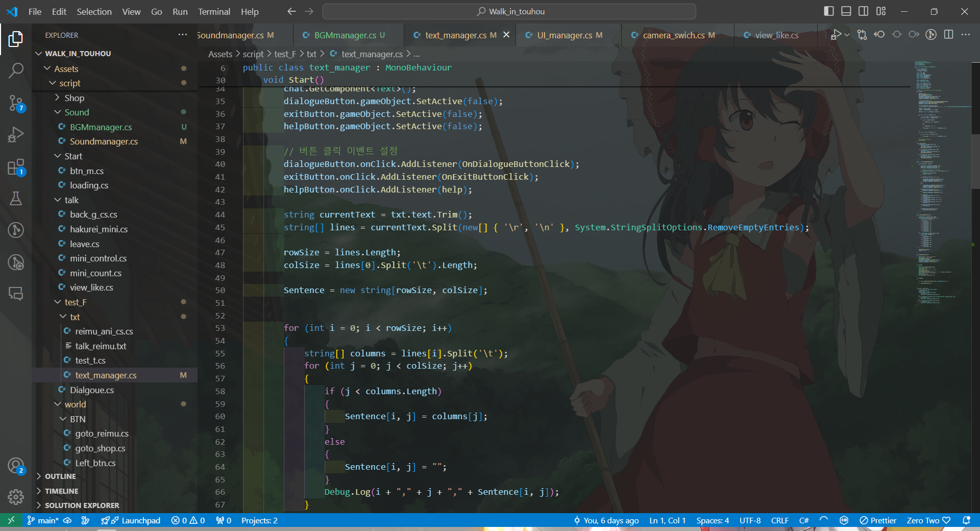Toggle primary side bar visibility
Image resolution: width=980 pixels, height=531 pixels.
coord(829,11)
